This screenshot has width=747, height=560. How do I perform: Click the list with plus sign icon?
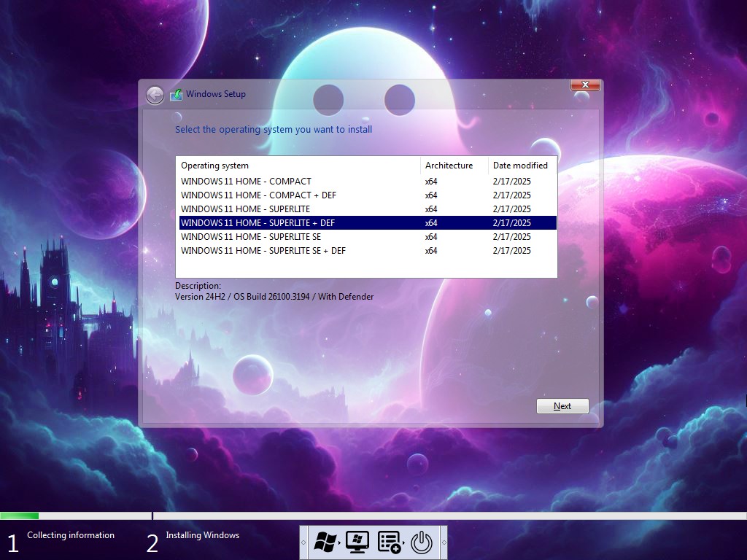coord(388,542)
